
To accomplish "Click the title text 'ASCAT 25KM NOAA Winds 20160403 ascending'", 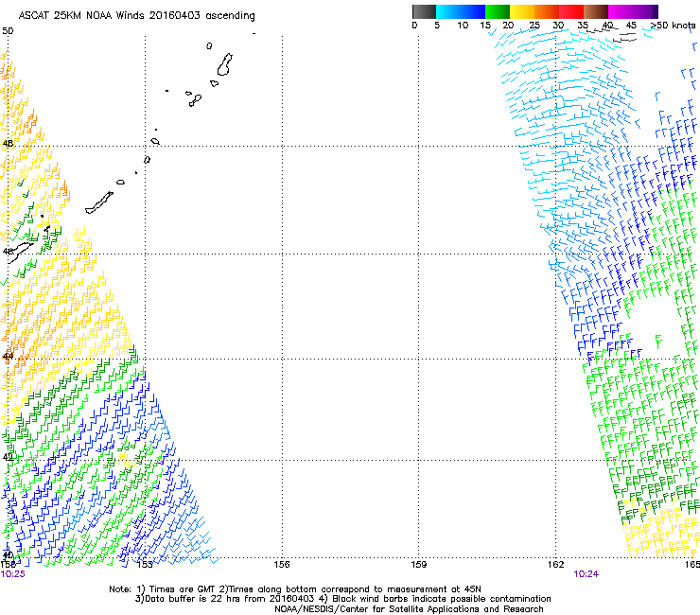I will [x=136, y=16].
